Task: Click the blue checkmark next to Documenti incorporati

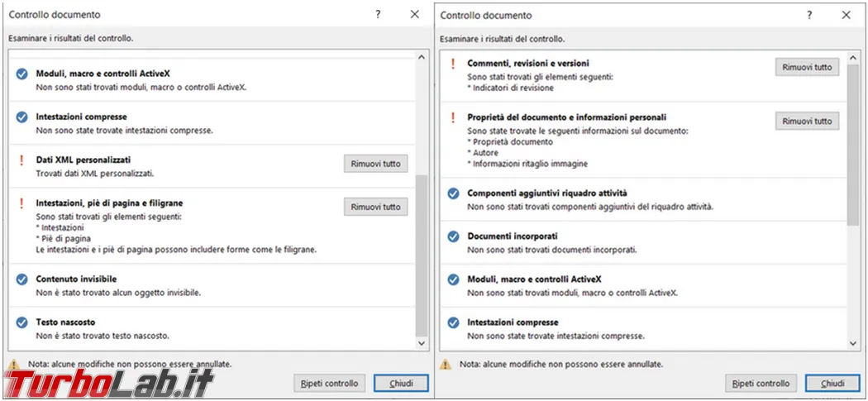Action: click(x=453, y=236)
